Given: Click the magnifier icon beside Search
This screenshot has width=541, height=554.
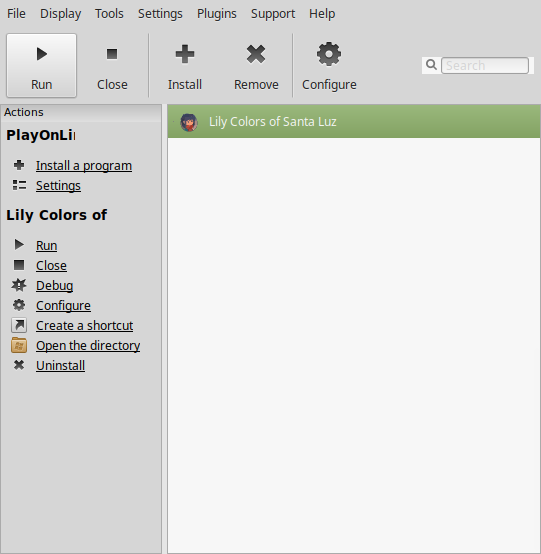Looking at the screenshot, I should 431,65.
